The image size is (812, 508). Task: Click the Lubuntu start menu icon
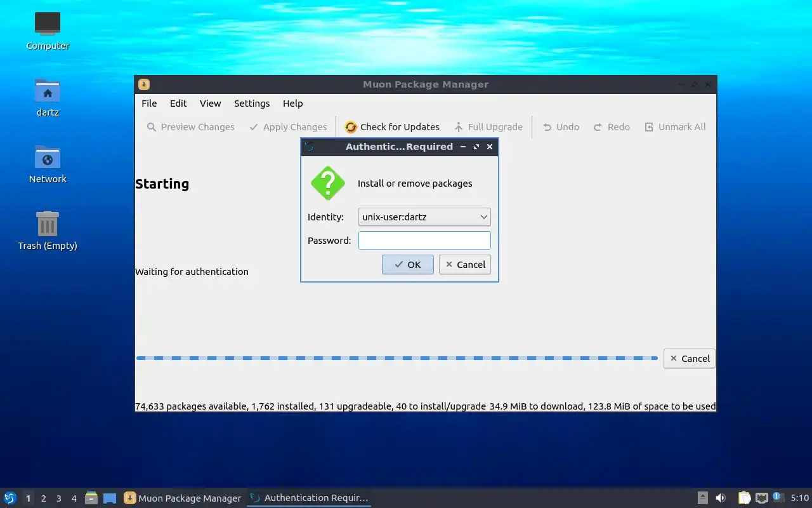point(10,498)
